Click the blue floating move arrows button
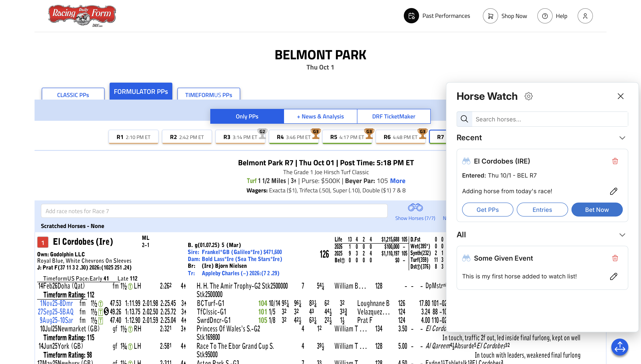 click(x=620, y=347)
